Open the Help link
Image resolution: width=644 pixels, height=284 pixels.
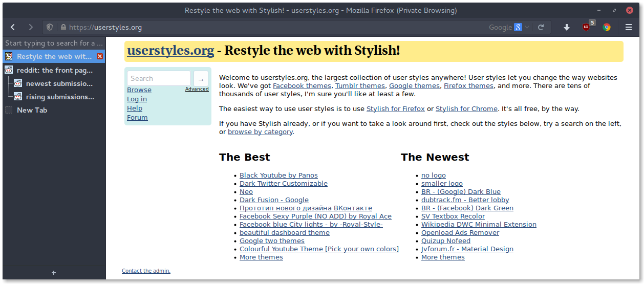click(135, 108)
